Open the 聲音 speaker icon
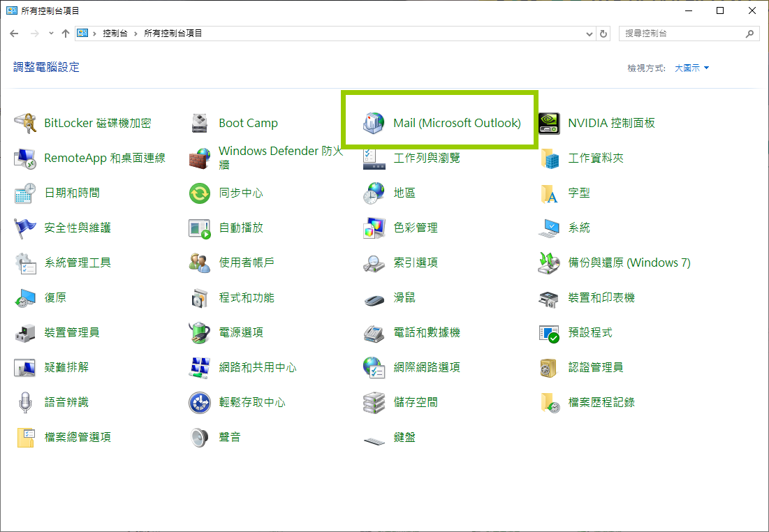Screen dimensions: 769x532 tap(200, 438)
